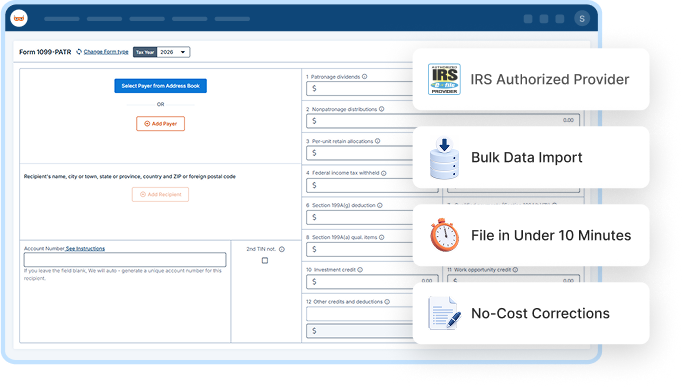Click the Add Recipient button
684x388 pixels.
point(161,195)
